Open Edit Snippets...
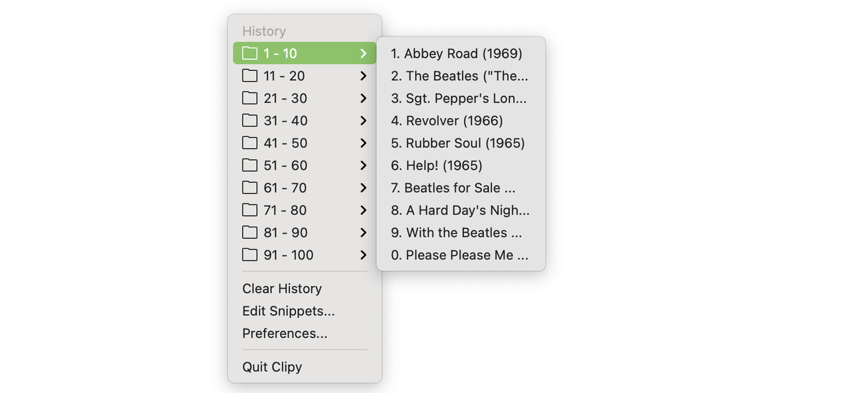The image size is (868, 393). [288, 311]
